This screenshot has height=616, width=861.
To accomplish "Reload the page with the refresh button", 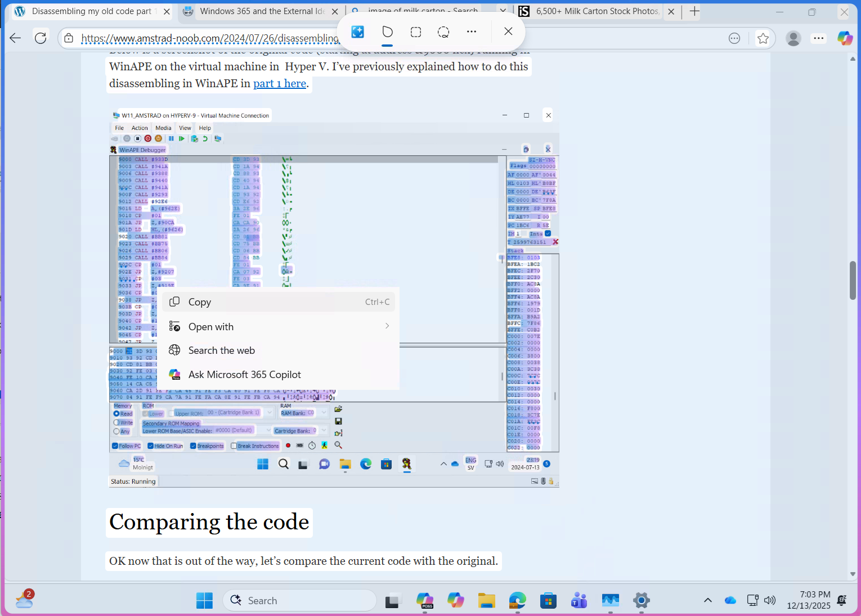I will click(40, 38).
